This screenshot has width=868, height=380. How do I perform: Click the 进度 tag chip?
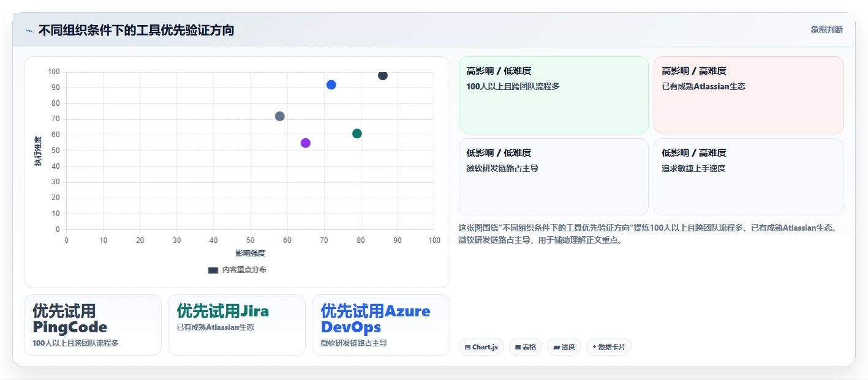564,347
